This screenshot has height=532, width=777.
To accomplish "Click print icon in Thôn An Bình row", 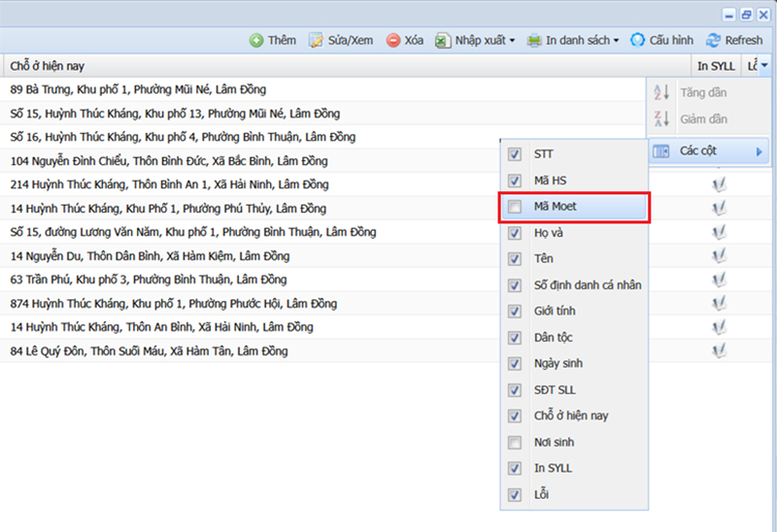I will 719,327.
